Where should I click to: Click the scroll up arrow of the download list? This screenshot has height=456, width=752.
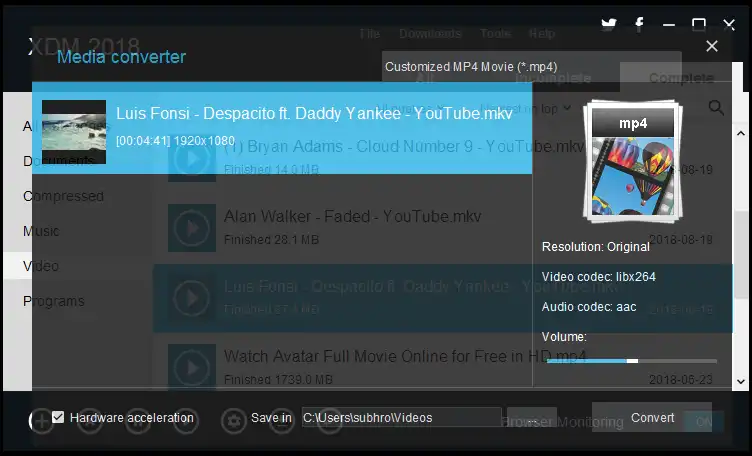click(740, 133)
